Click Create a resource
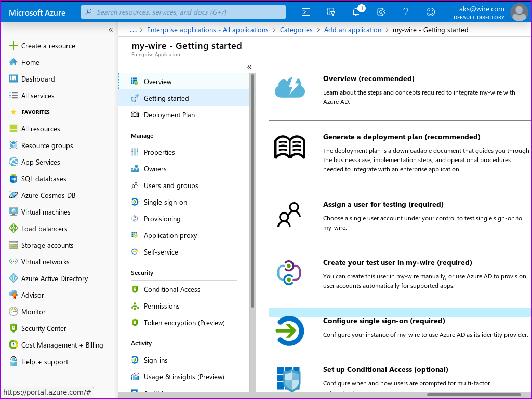 click(x=48, y=46)
